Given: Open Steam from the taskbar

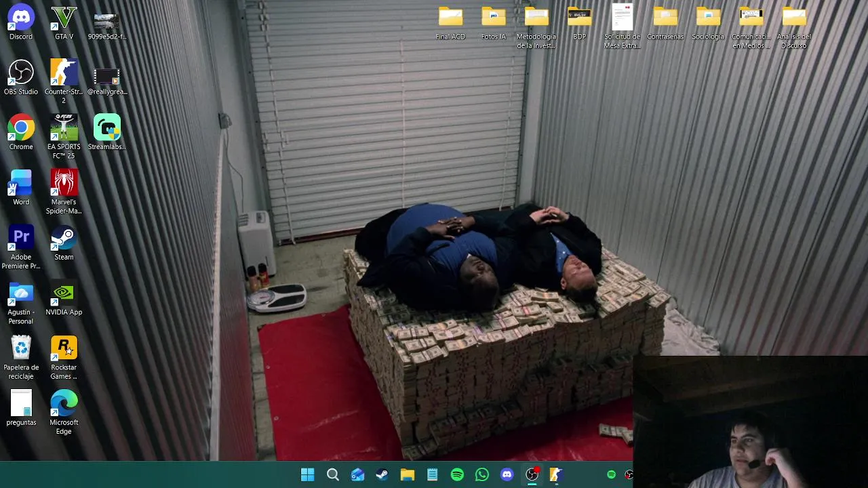Looking at the screenshot, I should click(x=382, y=474).
